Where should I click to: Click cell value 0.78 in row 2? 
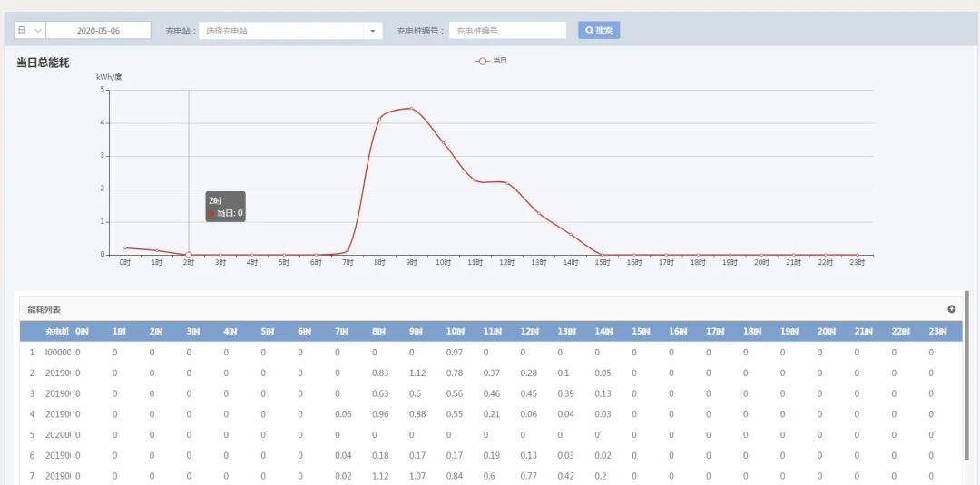(x=455, y=373)
